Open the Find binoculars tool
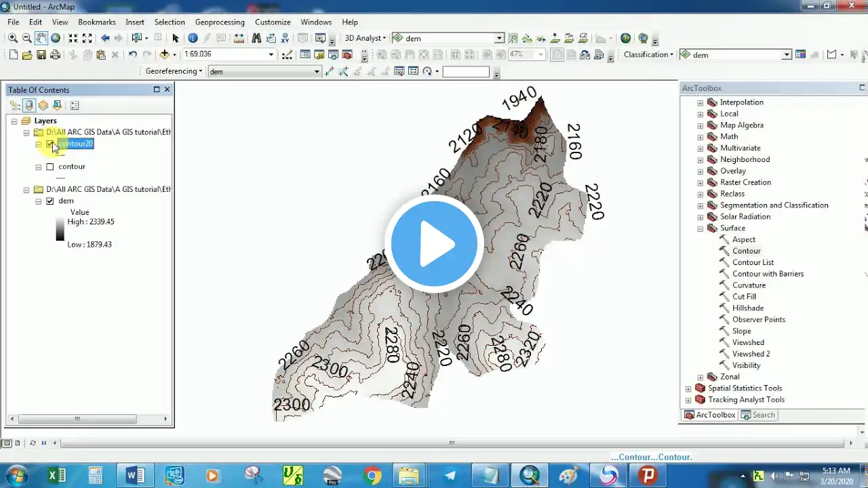 [x=256, y=38]
